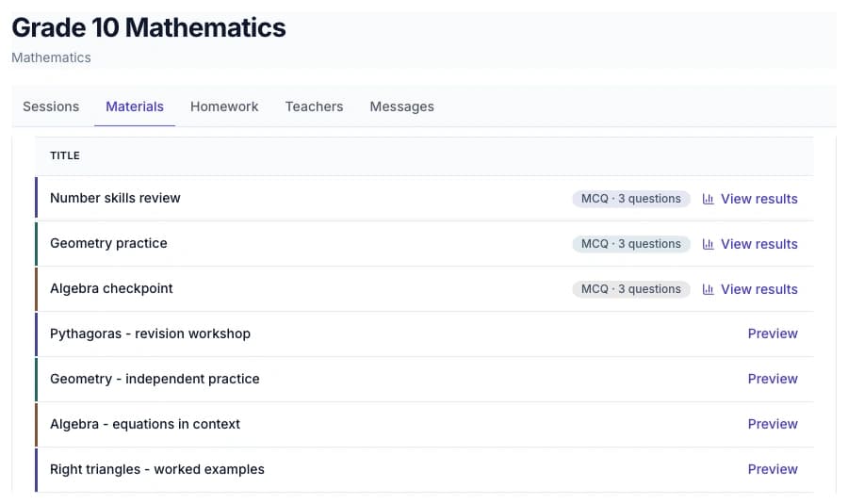Click Geometry - independent practice title
Image resolution: width=848 pixels, height=504 pixels.
[x=155, y=379]
